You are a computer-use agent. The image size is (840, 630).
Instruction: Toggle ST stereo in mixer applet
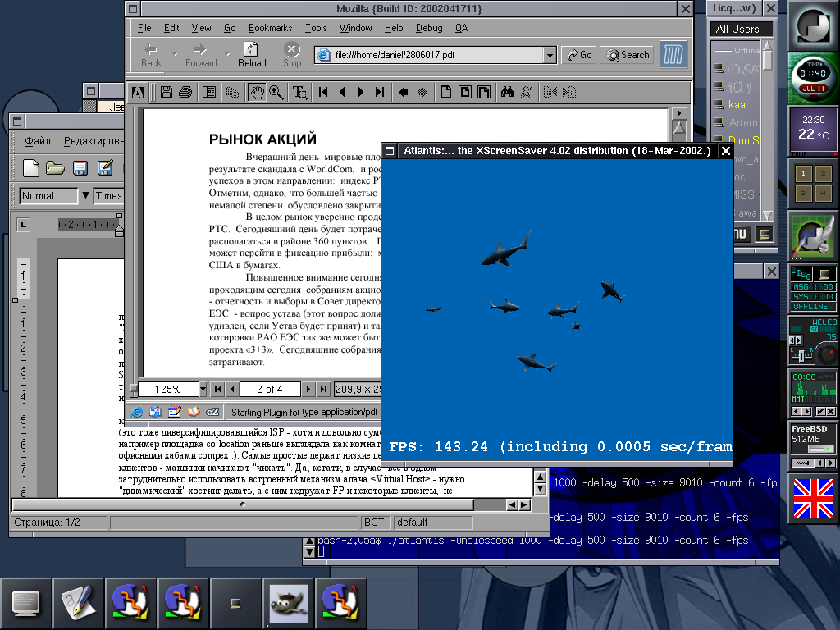814,330
